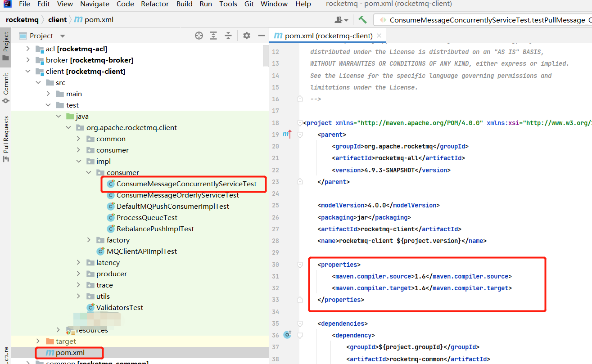The height and width of the screenshot is (364, 592).
Task: Select RebalancePushImplTest class file
Action: (150, 229)
